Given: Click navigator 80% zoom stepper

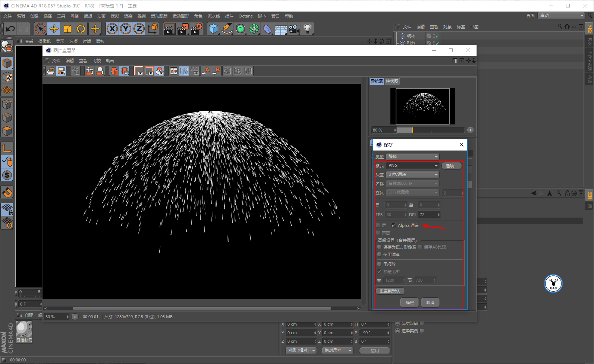Looking at the screenshot, I should click(x=395, y=130).
